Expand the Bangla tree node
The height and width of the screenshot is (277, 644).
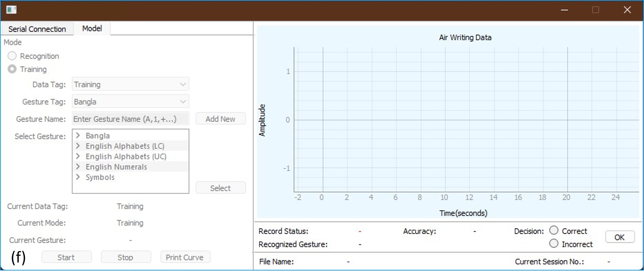click(x=78, y=135)
